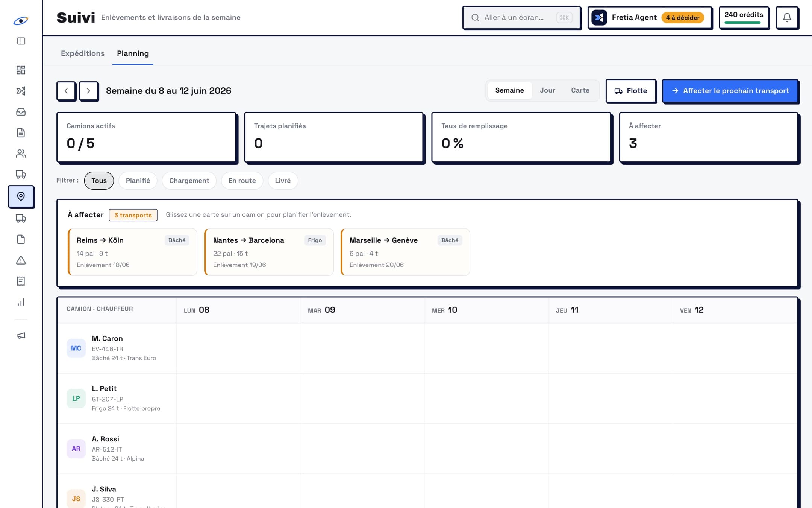This screenshot has height=508, width=812.
Task: Click the Flotte button
Action: pos(631,91)
